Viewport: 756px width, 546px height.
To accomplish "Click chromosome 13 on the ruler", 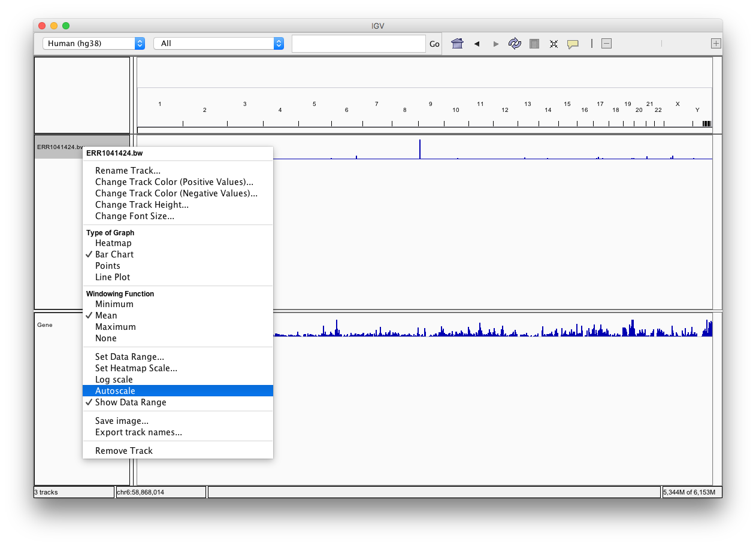I will 528,104.
